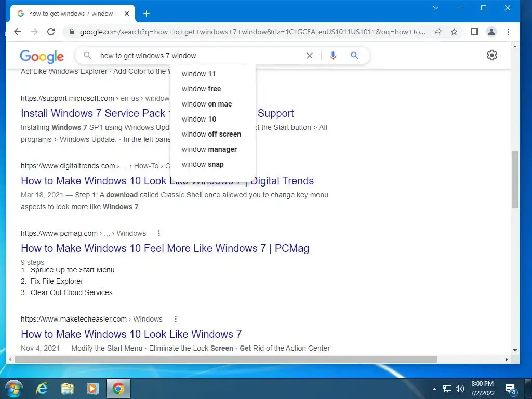The image size is (532, 399).
Task: Click the forward navigation arrow
Action: tap(34, 32)
